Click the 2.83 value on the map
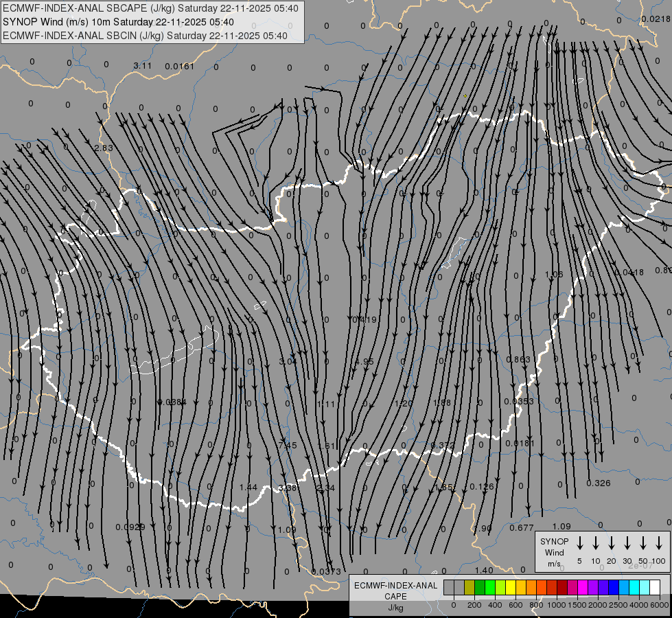 [x=104, y=148]
